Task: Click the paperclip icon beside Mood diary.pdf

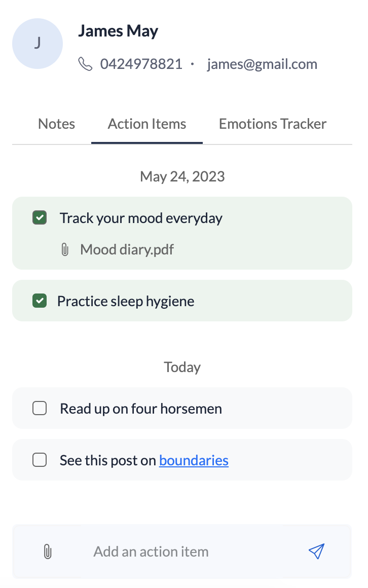Action: click(x=65, y=249)
